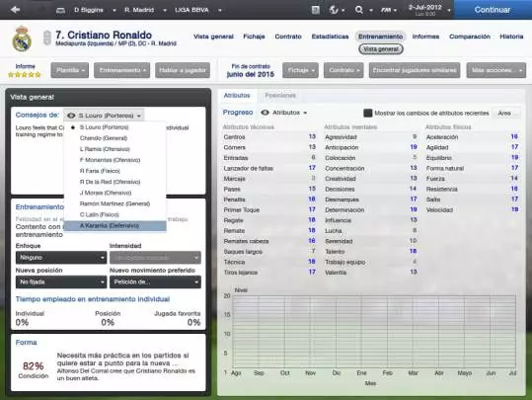
Task: Switch to the Atributos panel tab
Action: tap(237, 96)
